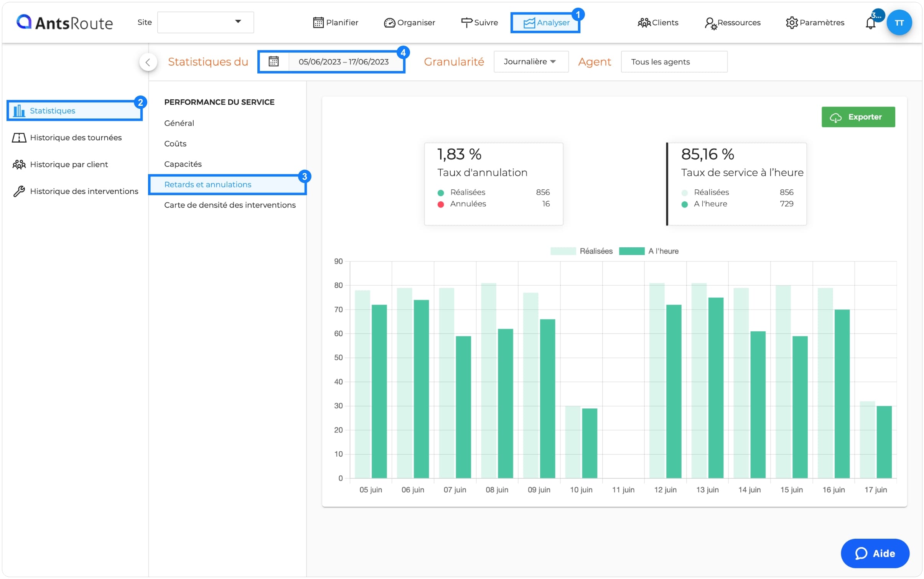This screenshot has height=579, width=924.
Task: Click the Aide speech bubble icon
Action: [x=861, y=553]
